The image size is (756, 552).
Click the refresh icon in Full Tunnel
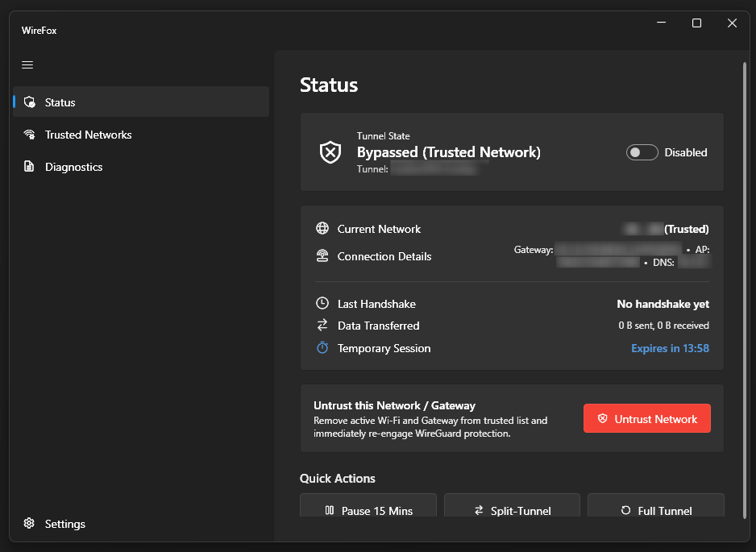[x=625, y=510]
